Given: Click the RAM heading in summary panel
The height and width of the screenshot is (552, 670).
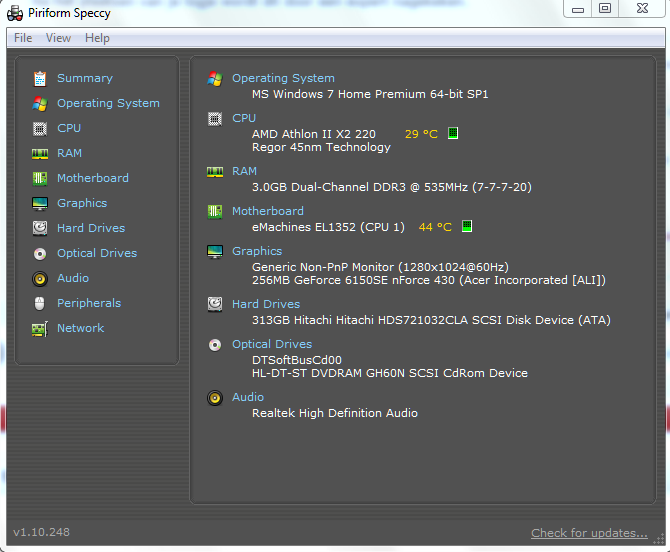Looking at the screenshot, I should coord(244,171).
